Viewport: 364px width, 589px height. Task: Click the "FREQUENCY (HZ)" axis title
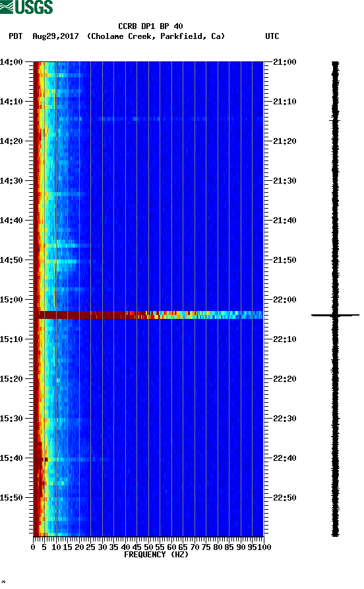point(156,555)
